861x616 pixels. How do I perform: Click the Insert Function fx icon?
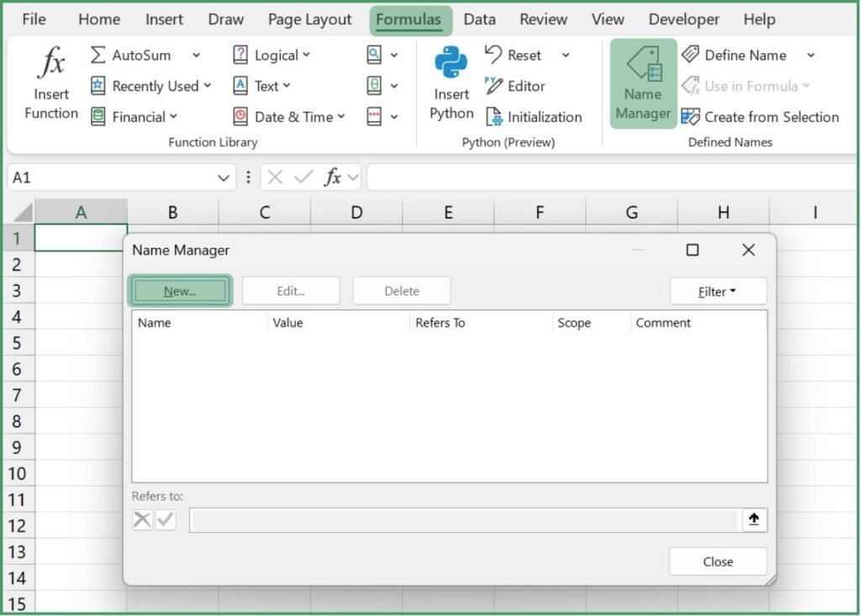click(x=51, y=61)
